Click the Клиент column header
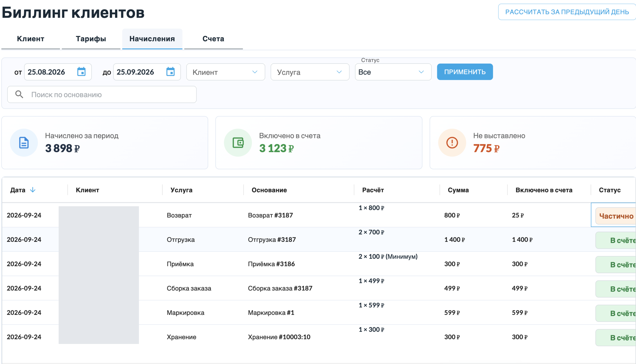Screen dimensions: 636x364 87,190
